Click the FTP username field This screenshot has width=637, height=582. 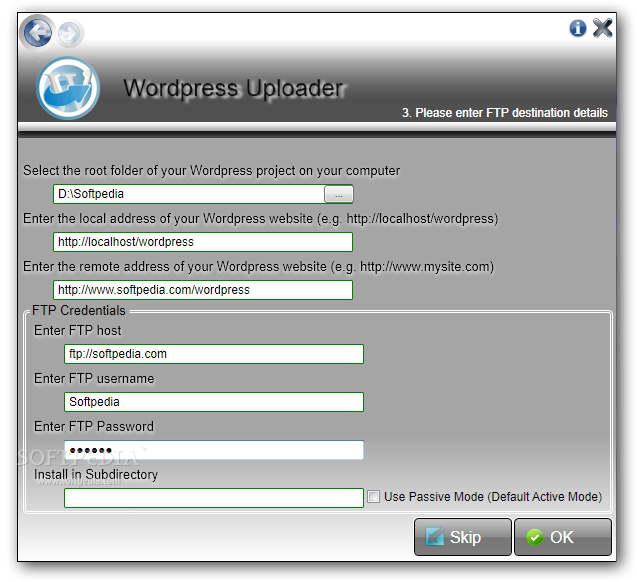pyautogui.click(x=214, y=402)
